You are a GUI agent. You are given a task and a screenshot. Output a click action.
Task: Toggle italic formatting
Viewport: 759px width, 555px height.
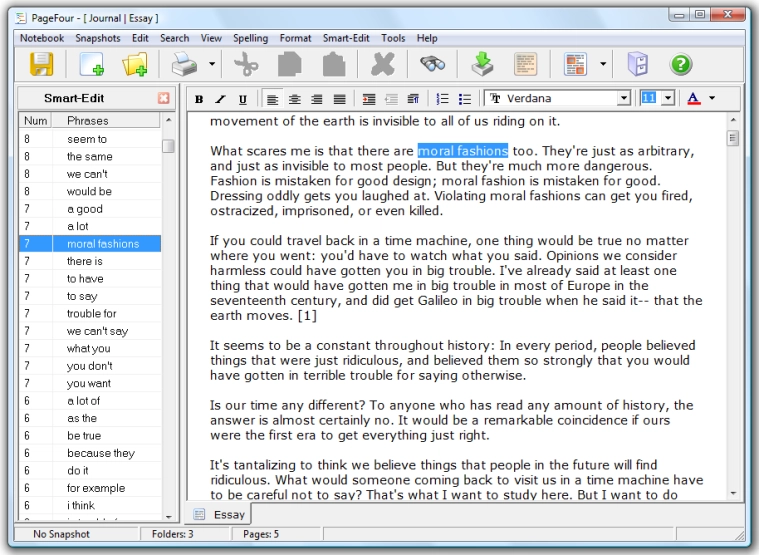tap(220, 99)
